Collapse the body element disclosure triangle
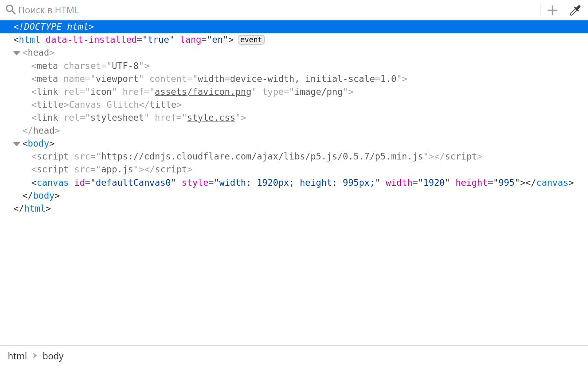Viewport: 588px width, 366px height. (x=16, y=143)
